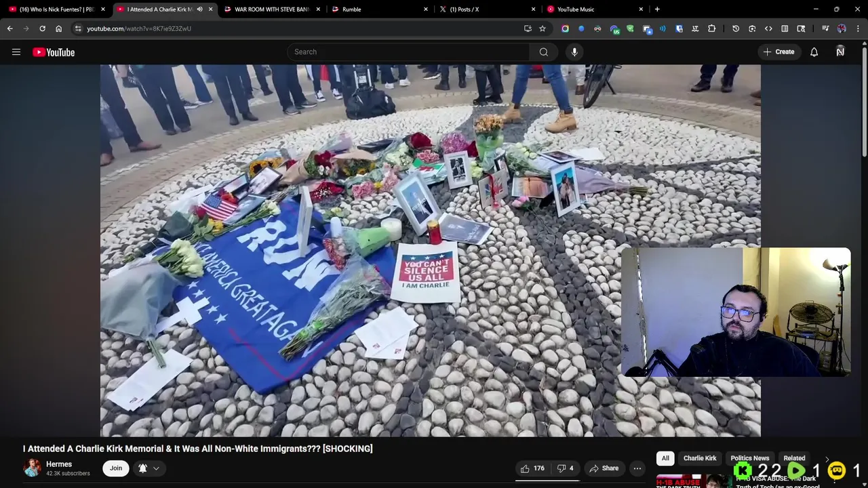Click the Share button
The width and height of the screenshot is (868, 488).
point(604,468)
